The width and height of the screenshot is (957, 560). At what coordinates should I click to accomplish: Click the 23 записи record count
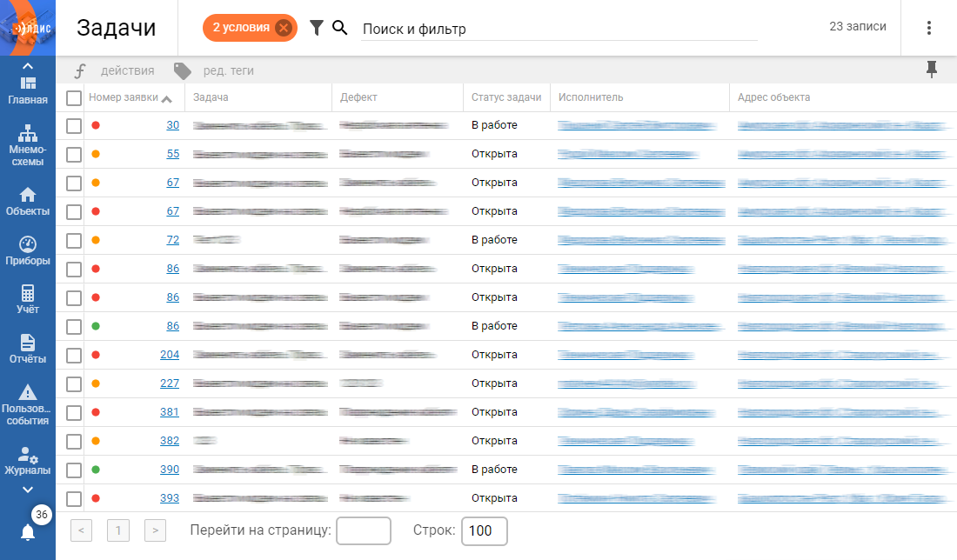pyautogui.click(x=858, y=26)
